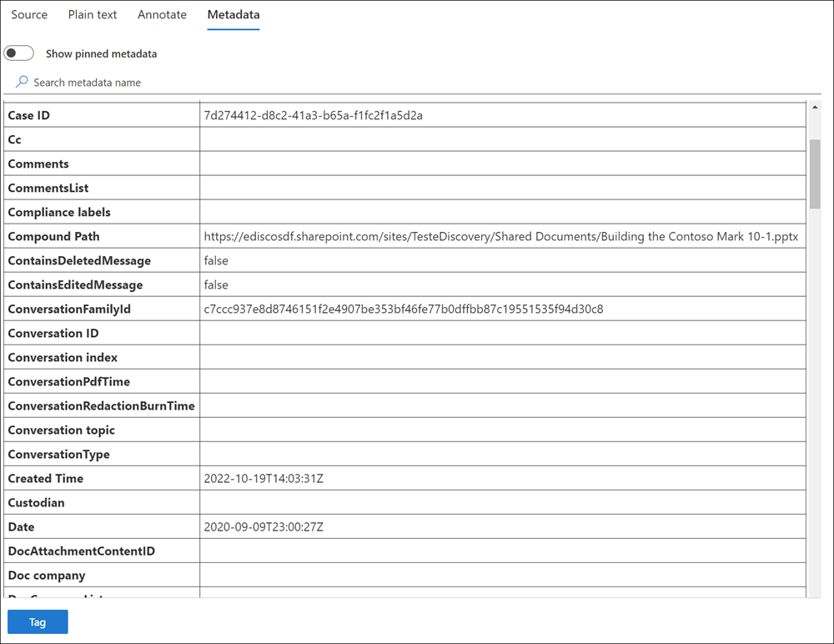Viewport: 834px width, 644px height.
Task: Click the search magnifier icon
Action: [22, 82]
